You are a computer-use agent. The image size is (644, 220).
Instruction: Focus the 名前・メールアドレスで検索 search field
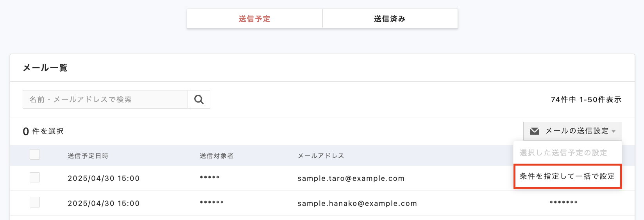point(105,99)
